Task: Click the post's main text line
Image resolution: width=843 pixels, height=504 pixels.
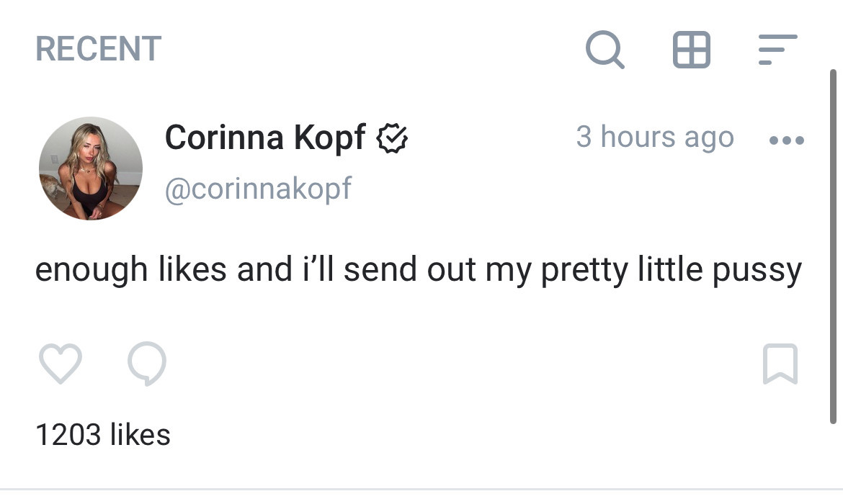Action: [418, 270]
